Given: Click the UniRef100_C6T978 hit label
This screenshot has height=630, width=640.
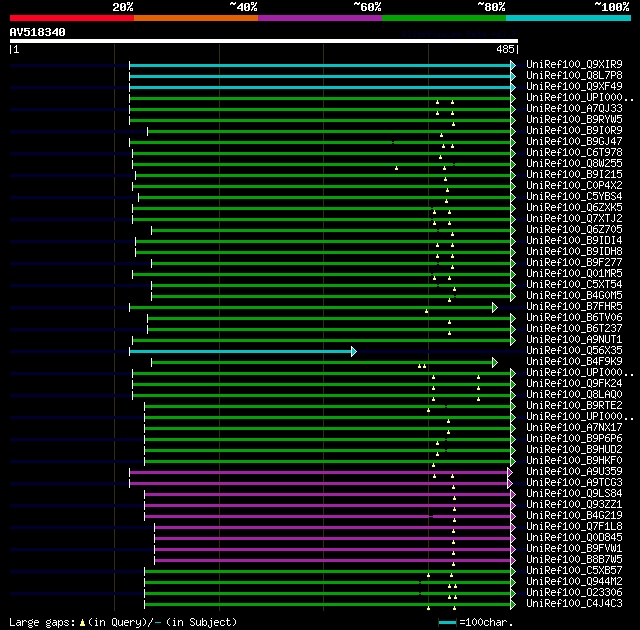Looking at the screenshot, I should (x=574, y=153).
